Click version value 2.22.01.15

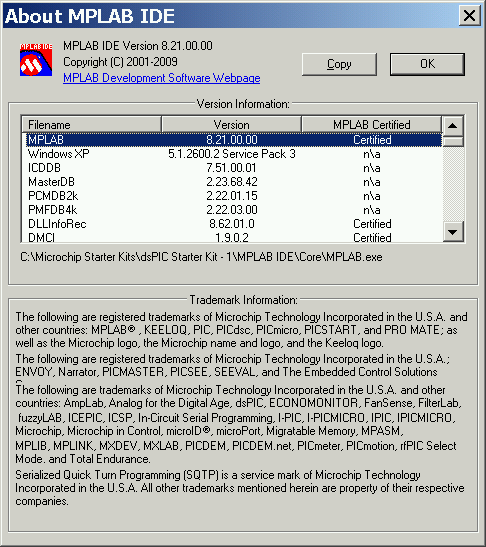pos(232,196)
